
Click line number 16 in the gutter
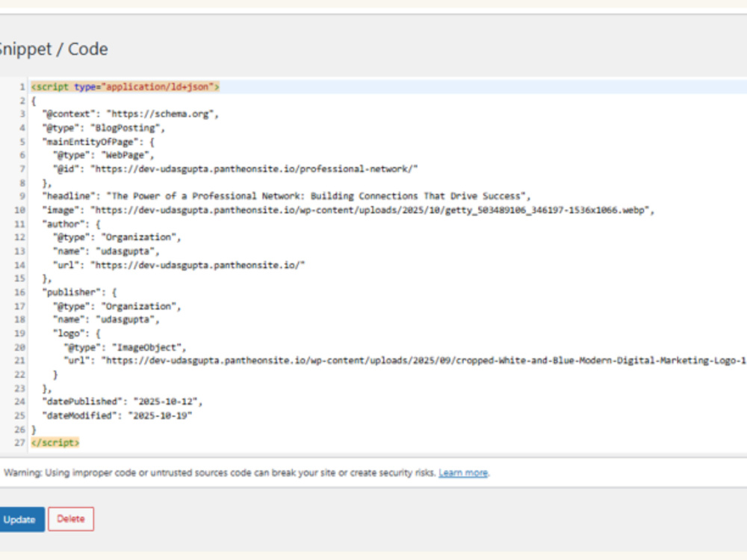point(19,293)
